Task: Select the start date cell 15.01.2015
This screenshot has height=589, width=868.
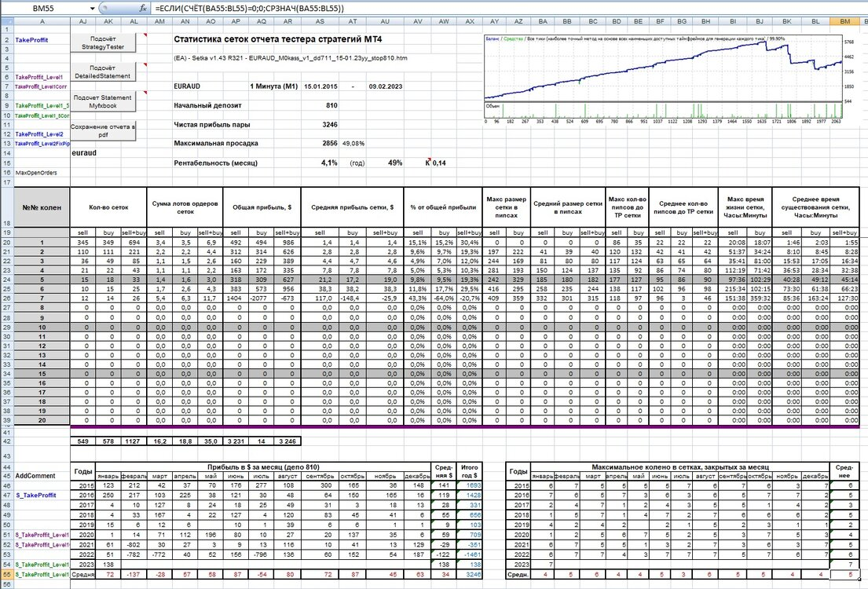Action: click(x=320, y=86)
